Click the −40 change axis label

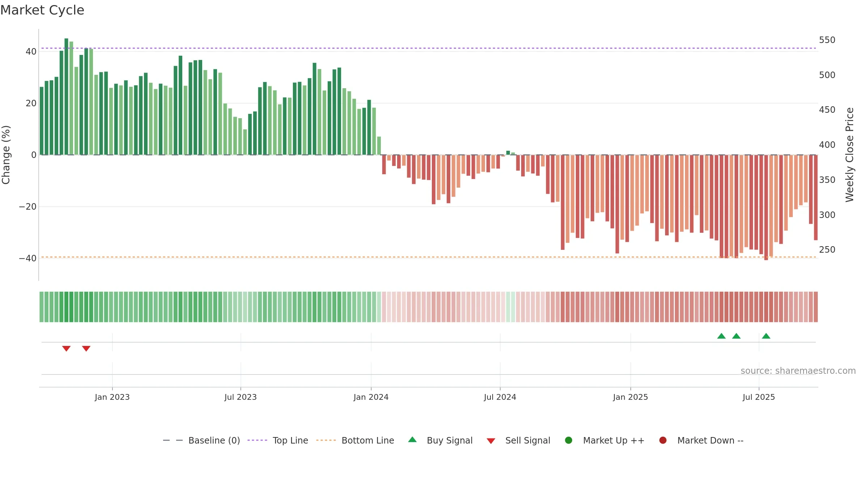[x=27, y=258]
